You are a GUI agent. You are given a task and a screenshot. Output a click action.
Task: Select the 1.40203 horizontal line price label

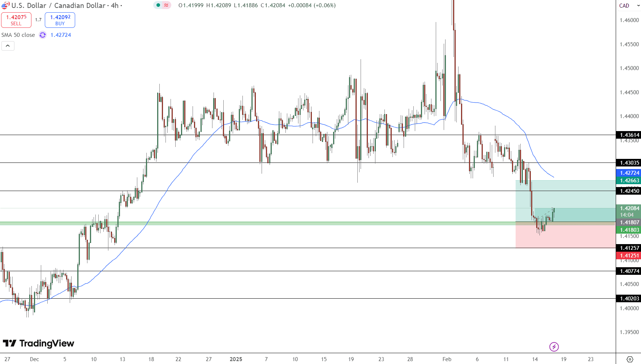pos(629,299)
